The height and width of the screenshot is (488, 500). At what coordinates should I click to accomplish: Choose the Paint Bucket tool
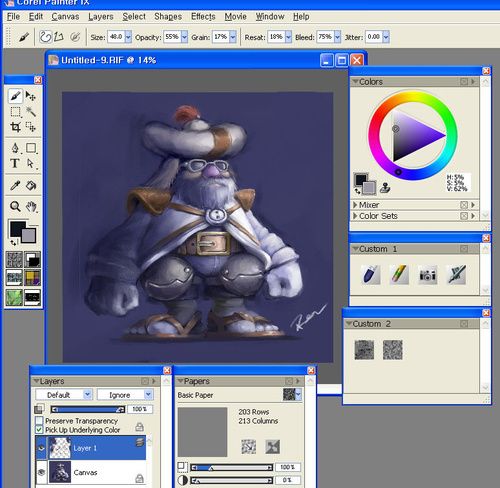(31, 185)
